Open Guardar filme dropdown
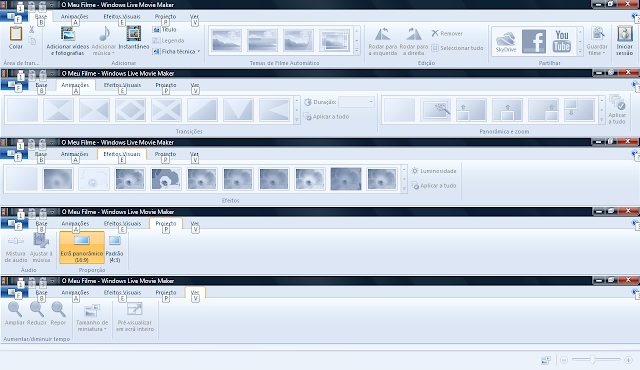The height and width of the screenshot is (370, 640). pos(597,40)
